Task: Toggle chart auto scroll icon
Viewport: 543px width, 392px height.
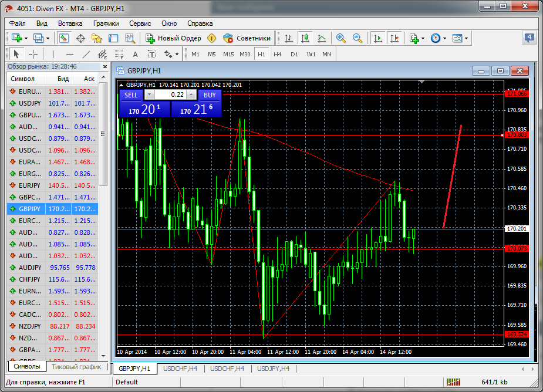Action: pyautogui.click(x=378, y=38)
